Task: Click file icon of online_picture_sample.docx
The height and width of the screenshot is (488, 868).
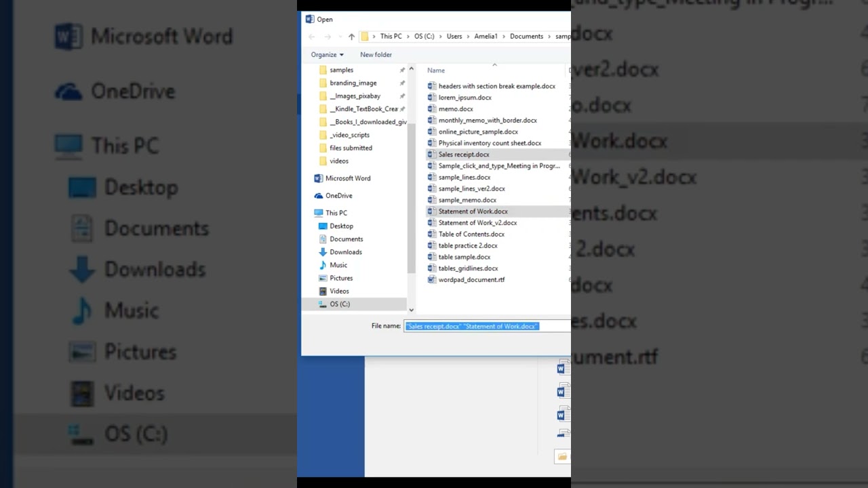Action: pos(432,132)
